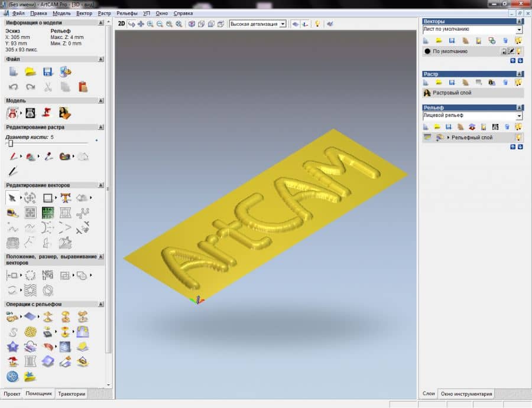Click the blue trash icon in the Векторы panel
Image resolution: width=532 pixels, height=408 pixels.
pyautogui.click(x=505, y=41)
